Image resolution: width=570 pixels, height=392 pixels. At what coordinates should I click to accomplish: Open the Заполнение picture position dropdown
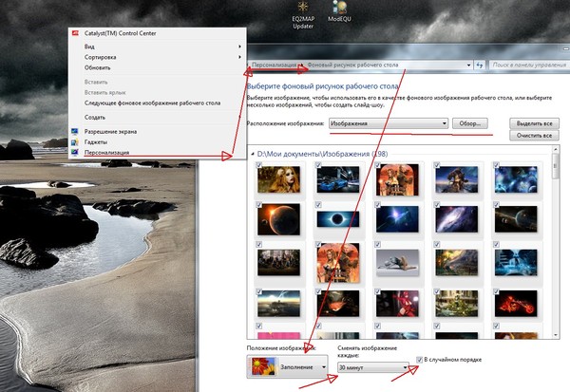287,367
